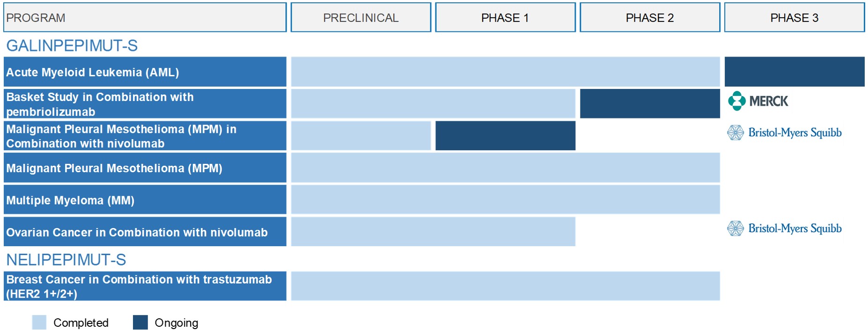868x330 pixels.
Task: Open the NELIPEPIMUT-S section heading
Action: (x=66, y=260)
